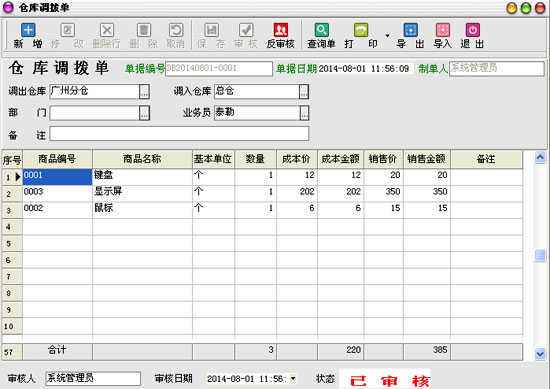550x389 pixels.
Task: Click the 保存 (Save) toolbar icon
Action: pyautogui.click(x=212, y=30)
